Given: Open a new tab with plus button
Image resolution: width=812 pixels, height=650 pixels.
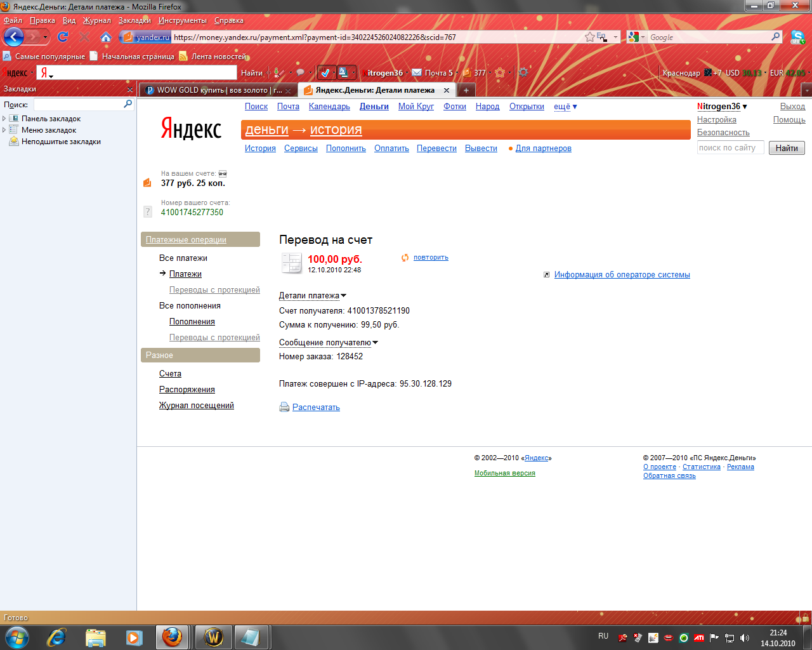Looking at the screenshot, I should point(466,90).
